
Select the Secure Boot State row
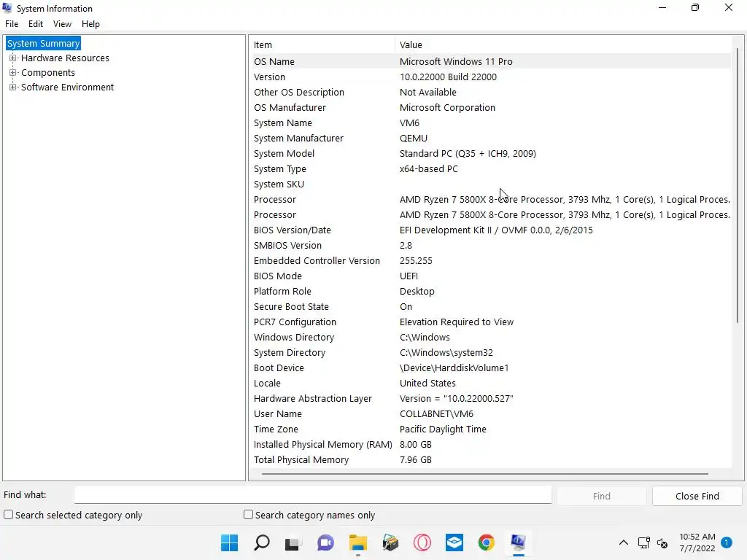(x=491, y=306)
